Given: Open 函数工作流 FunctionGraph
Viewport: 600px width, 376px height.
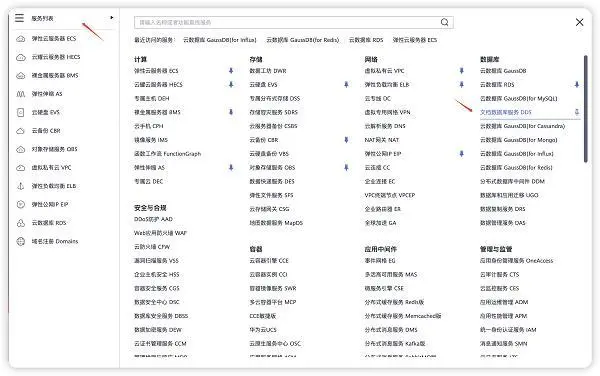Looking at the screenshot, I should 168,154.
